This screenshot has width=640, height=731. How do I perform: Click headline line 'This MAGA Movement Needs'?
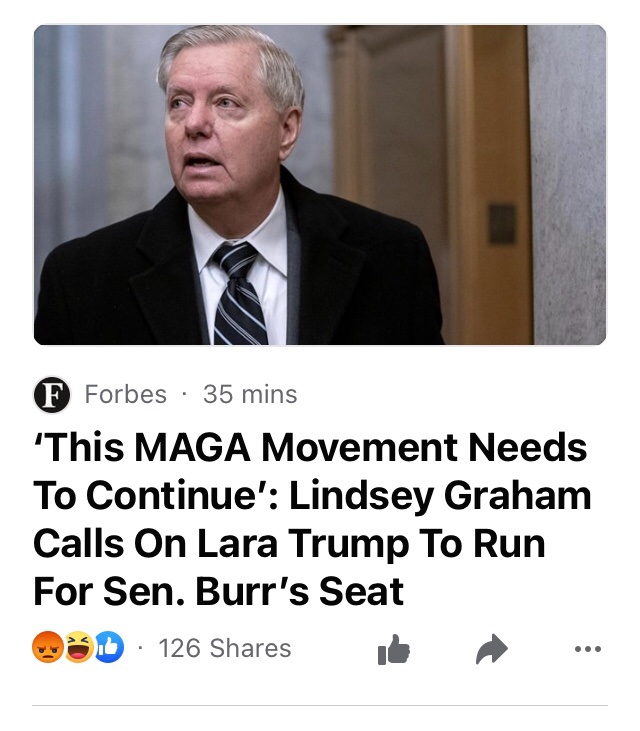(310, 447)
